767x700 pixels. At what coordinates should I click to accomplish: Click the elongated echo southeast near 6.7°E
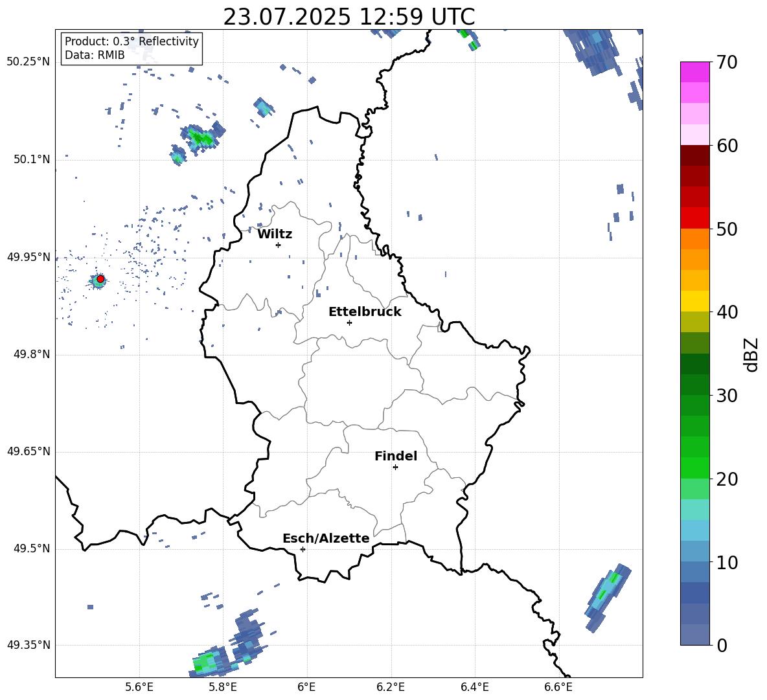[x=608, y=597]
